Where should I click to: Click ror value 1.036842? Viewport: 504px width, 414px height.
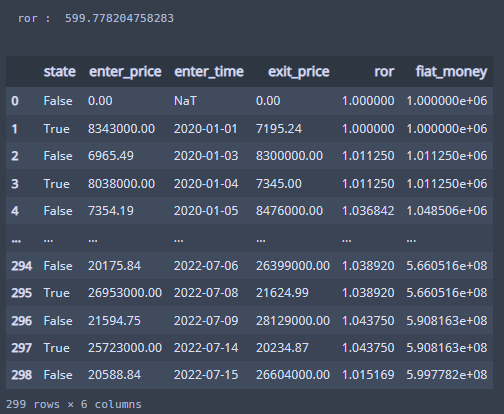pyautogui.click(x=368, y=211)
